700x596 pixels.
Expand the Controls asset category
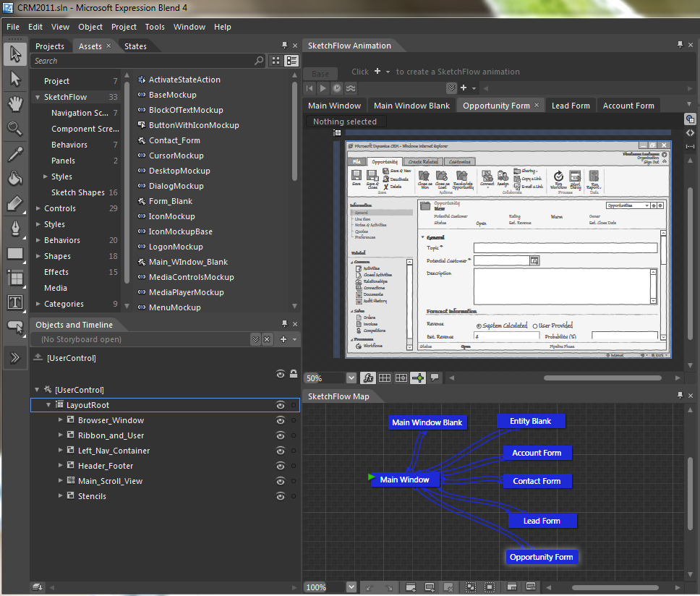[38, 208]
